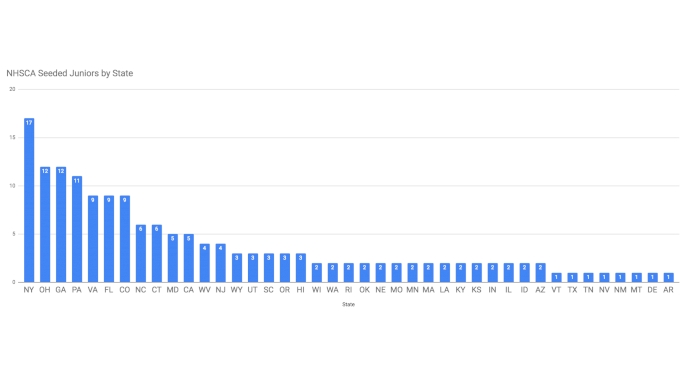Click the HI bar in the chart
This screenshot has width=680, height=382.
pyautogui.click(x=301, y=268)
